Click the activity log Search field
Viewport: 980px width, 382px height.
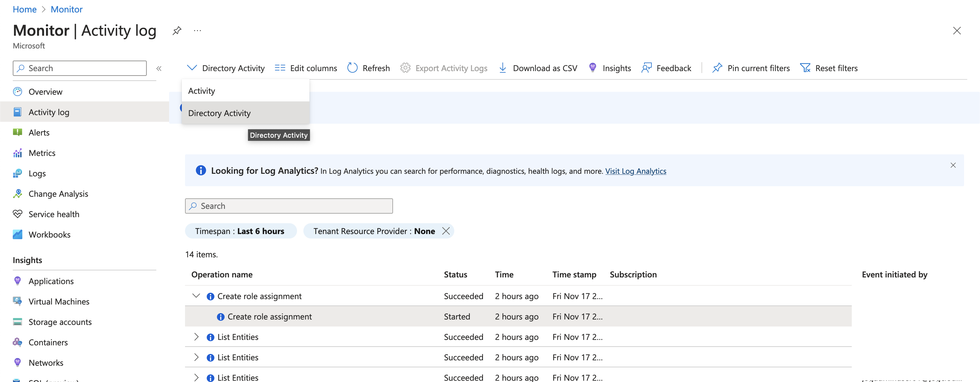(x=289, y=206)
